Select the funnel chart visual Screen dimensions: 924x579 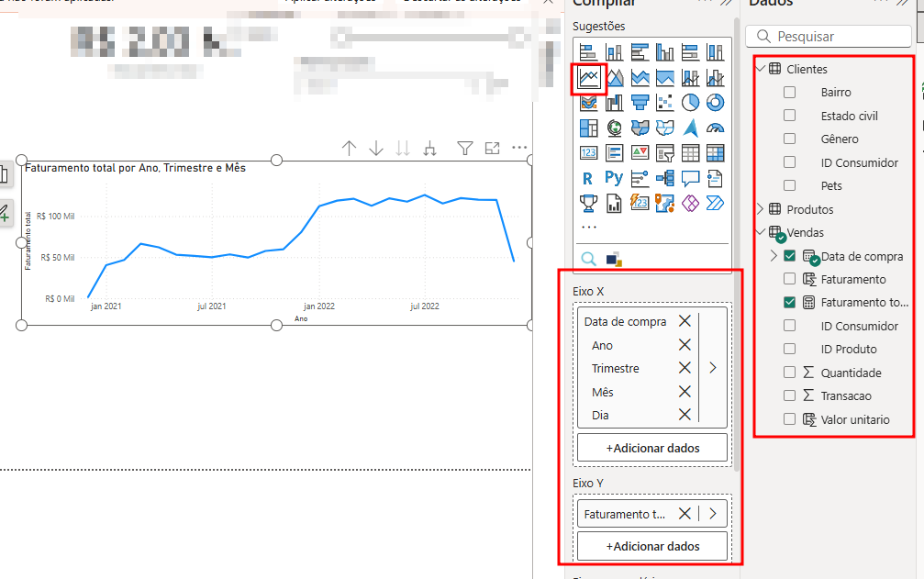640,103
